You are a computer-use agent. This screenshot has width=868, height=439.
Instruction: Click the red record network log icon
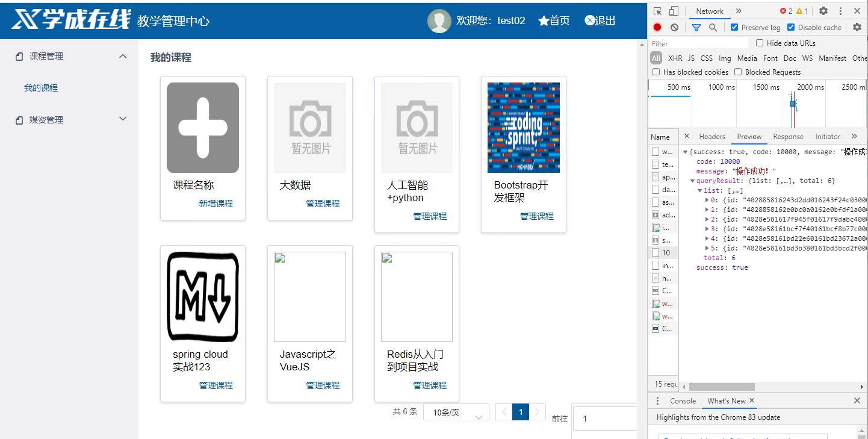coord(657,27)
